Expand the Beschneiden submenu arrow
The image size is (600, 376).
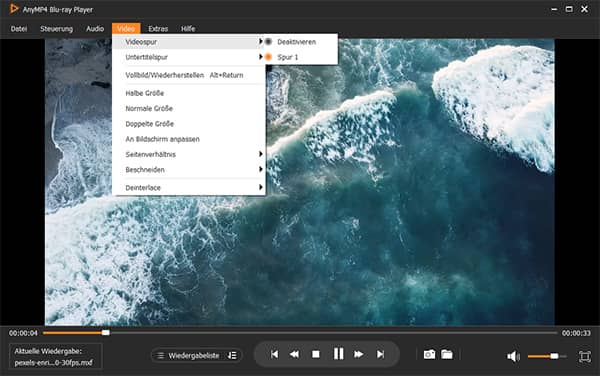tap(261, 169)
